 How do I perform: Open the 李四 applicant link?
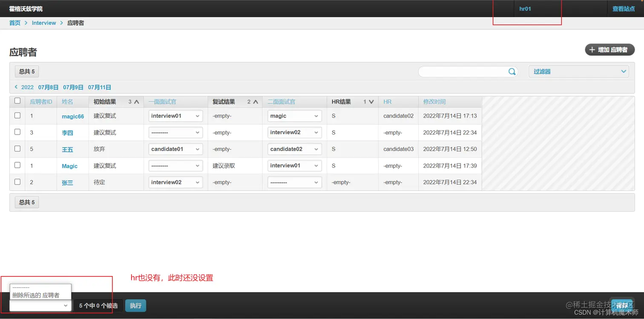(x=67, y=133)
